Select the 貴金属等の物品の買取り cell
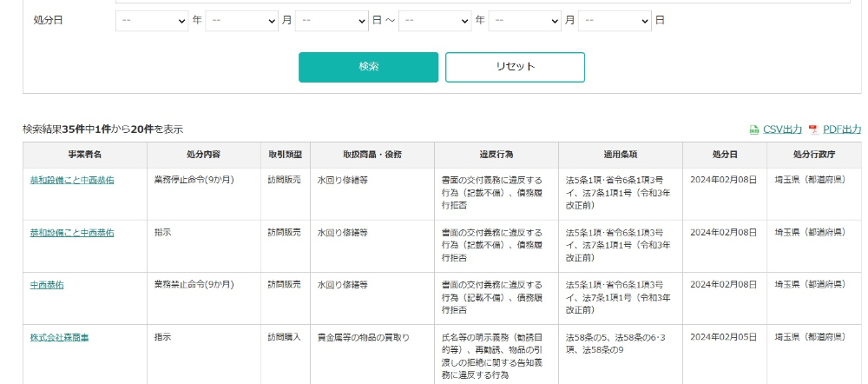The image size is (868, 384). click(372, 354)
